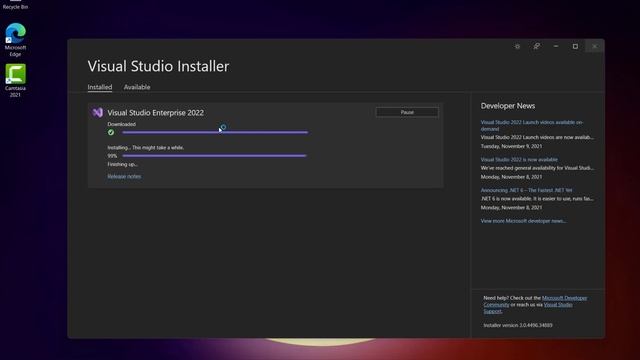Switch to the Available tab
Image resolution: width=640 pixels, height=360 pixels.
coord(137,87)
